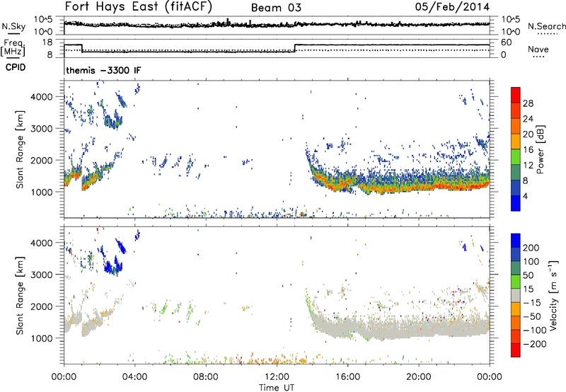
Task: Click the "50" velocity colorbar label
Action: (528, 275)
